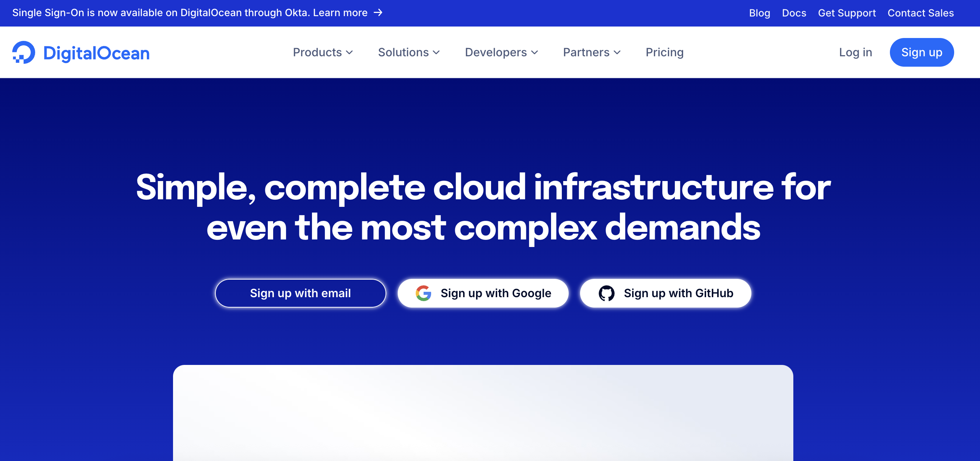
Task: Choose Sign up with email
Action: 300,293
